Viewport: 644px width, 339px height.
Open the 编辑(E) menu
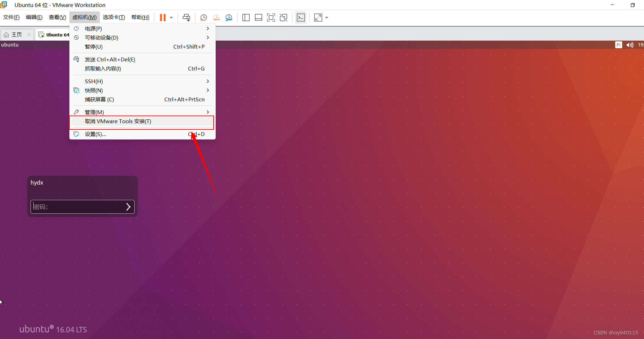pyautogui.click(x=34, y=17)
